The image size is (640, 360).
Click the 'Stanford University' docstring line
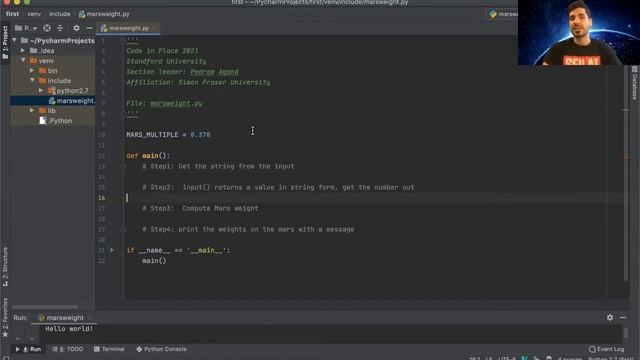[x=166, y=61]
